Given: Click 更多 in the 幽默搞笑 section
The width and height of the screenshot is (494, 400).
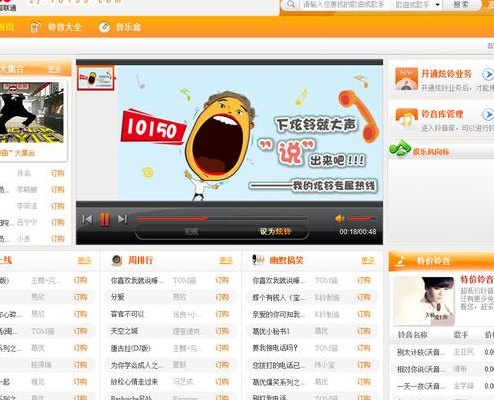Looking at the screenshot, I should tap(368, 260).
